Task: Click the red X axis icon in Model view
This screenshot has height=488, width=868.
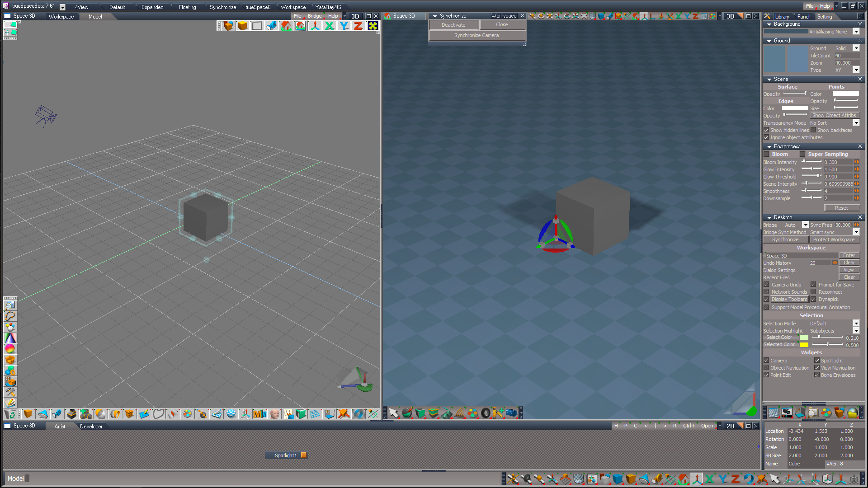Action: pyautogui.click(x=330, y=26)
